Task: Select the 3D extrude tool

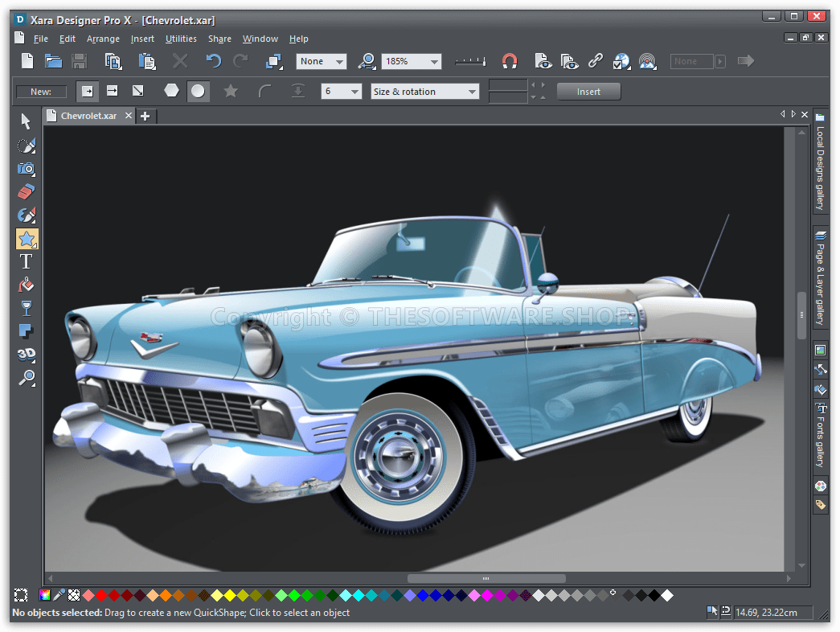Action: [x=26, y=354]
